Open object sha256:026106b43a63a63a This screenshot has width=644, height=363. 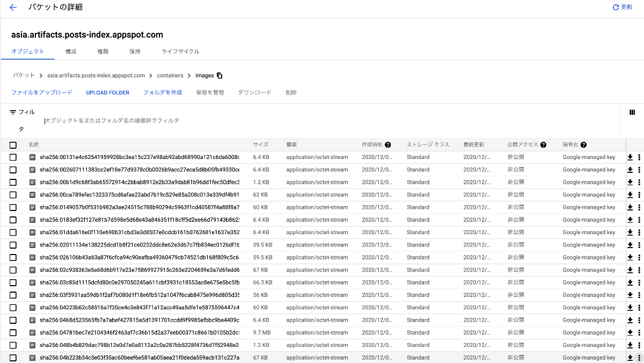[x=140, y=258]
